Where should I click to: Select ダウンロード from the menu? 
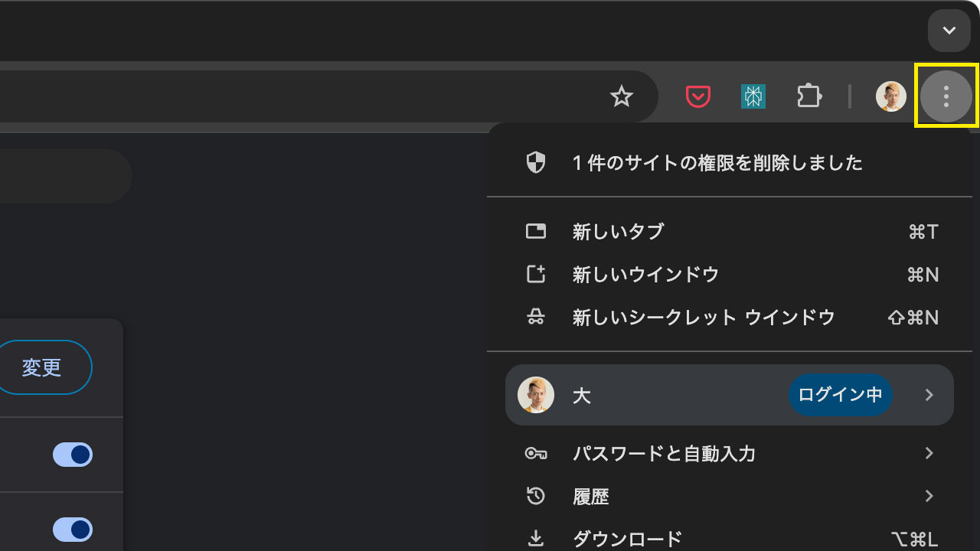[x=627, y=539]
